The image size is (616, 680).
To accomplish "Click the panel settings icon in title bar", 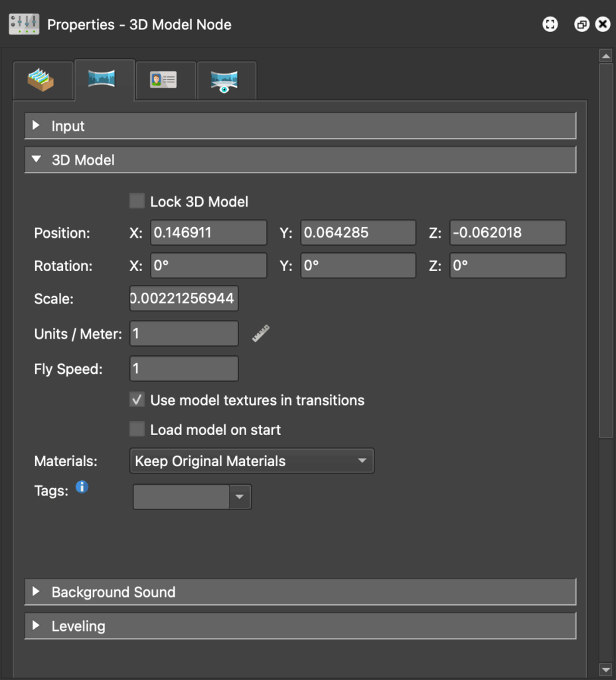I will [x=550, y=25].
